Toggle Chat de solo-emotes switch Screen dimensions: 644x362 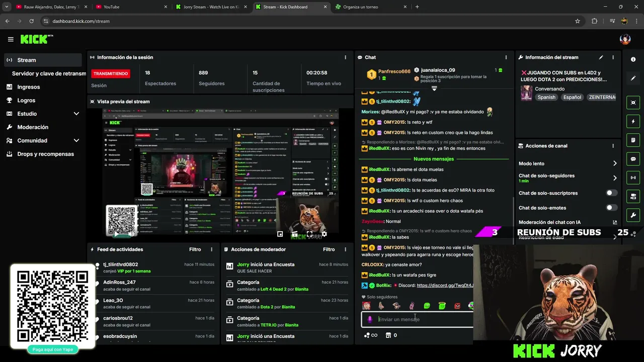pyautogui.click(x=611, y=208)
